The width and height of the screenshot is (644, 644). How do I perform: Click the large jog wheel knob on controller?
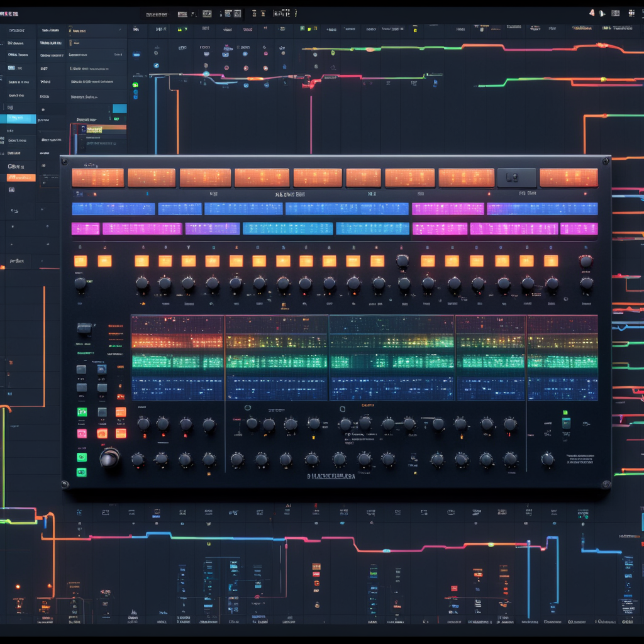[109, 457]
